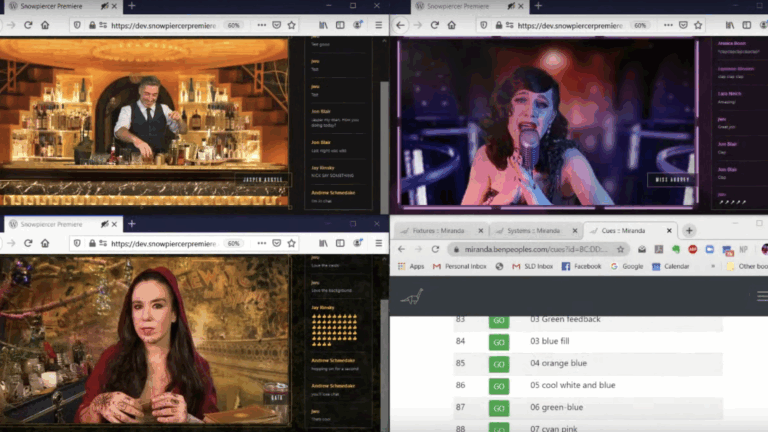Screen dimensions: 768x432
Task: Save to Pocket in top-left Firefox window
Action: tap(277, 25)
